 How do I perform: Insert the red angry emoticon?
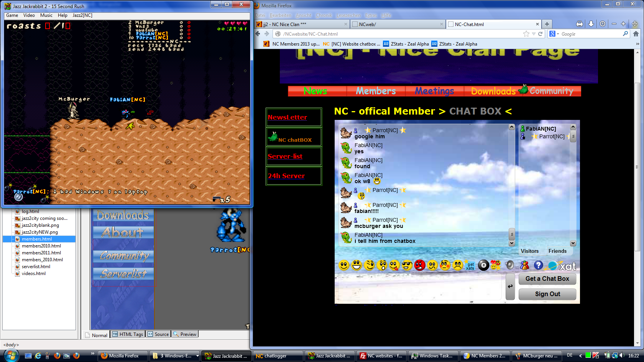[420, 265]
